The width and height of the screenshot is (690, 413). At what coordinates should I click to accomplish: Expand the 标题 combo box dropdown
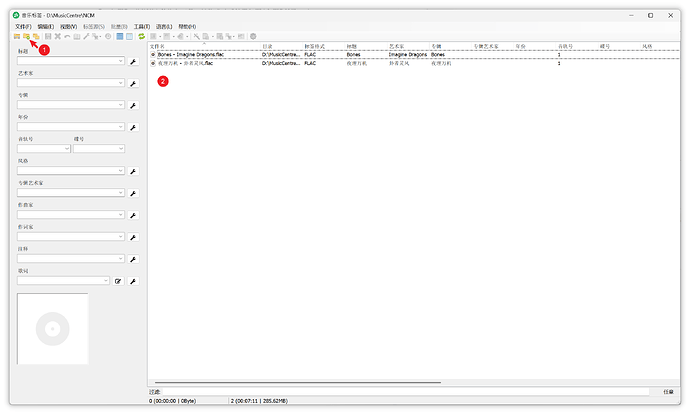[x=121, y=61]
